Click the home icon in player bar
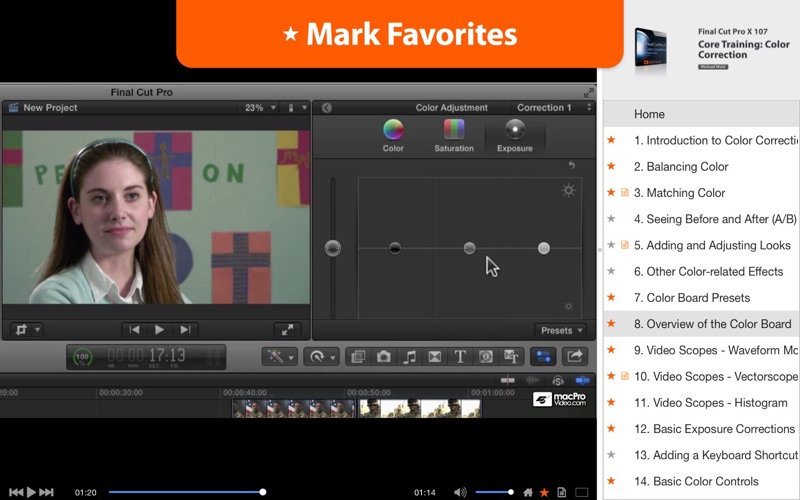Image resolution: width=800 pixels, height=500 pixels. (x=529, y=492)
